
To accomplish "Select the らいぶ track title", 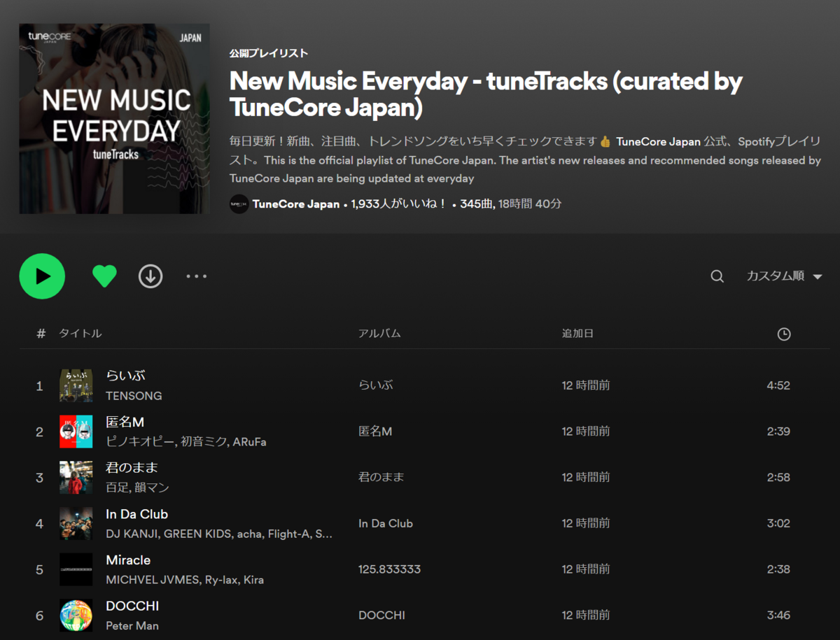I will [125, 376].
